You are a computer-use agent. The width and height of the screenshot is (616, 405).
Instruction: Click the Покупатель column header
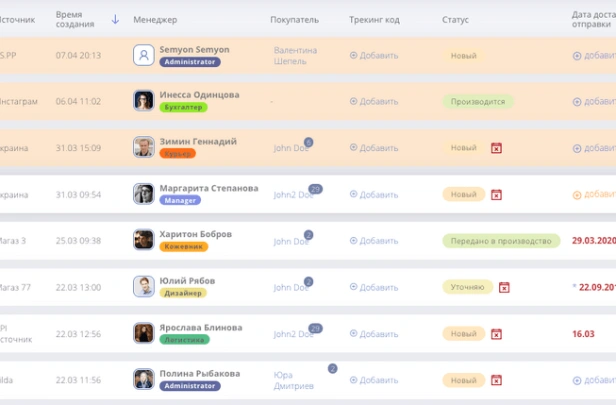(x=294, y=19)
